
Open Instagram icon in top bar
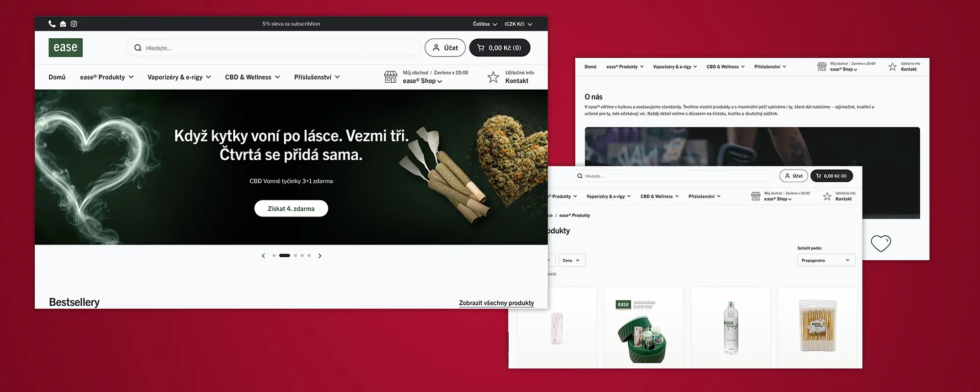click(73, 24)
